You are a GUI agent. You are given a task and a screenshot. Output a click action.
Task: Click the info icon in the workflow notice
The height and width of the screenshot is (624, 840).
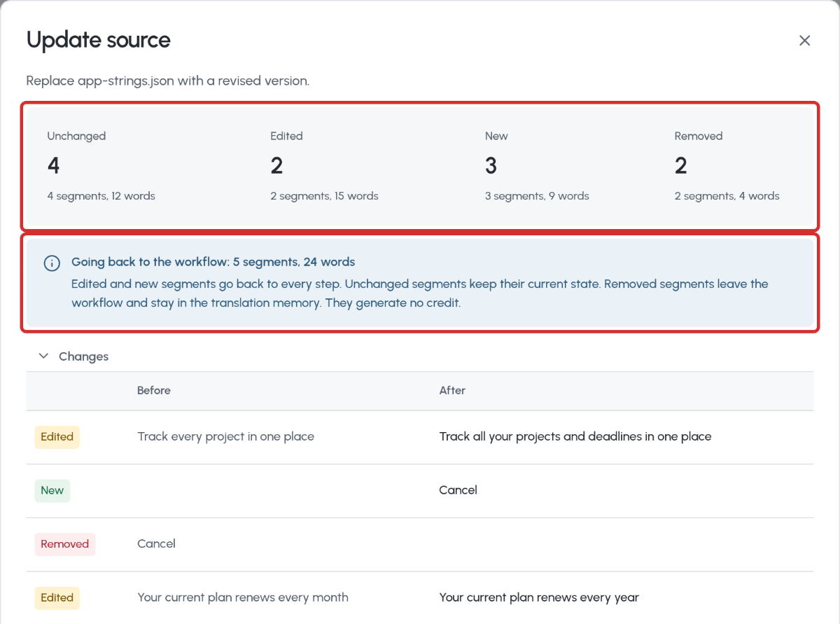(52, 263)
